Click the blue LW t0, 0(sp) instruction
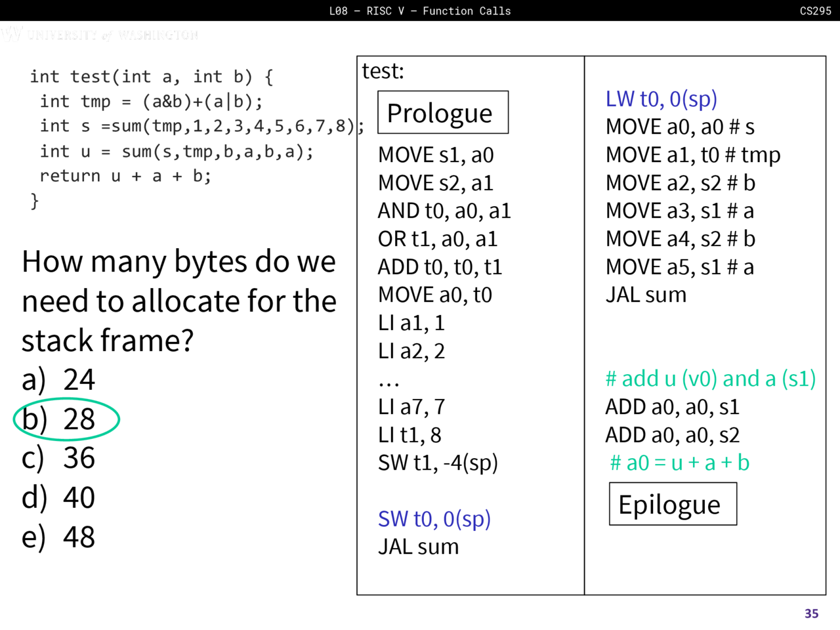Image resolution: width=840 pixels, height=630 pixels. pos(661,99)
